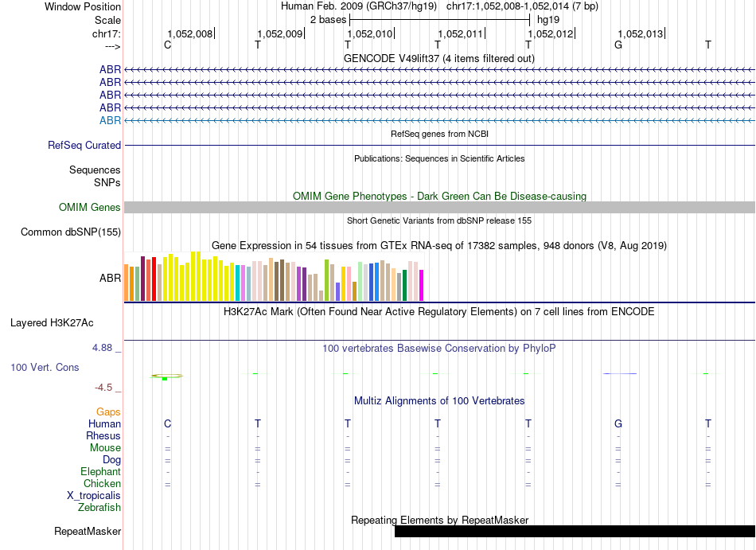Click the SNPs subtrack label

coord(107,183)
